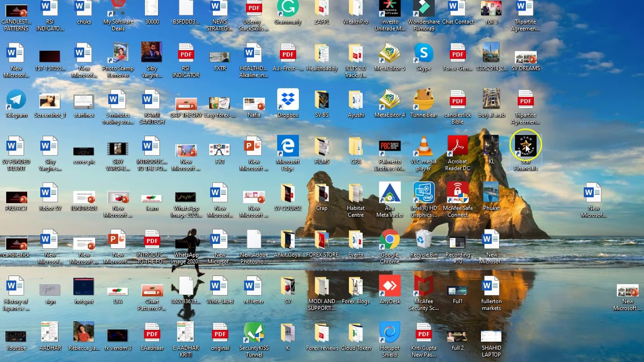
Task: Open the SV COURSE folder
Action: tap(288, 197)
